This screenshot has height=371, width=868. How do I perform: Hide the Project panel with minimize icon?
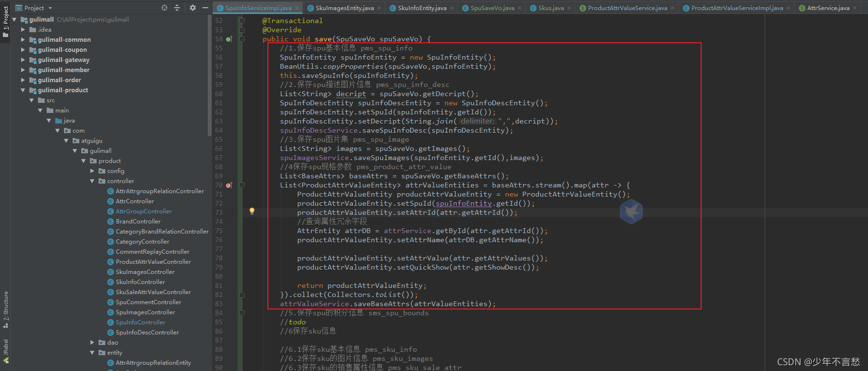pyautogui.click(x=205, y=8)
